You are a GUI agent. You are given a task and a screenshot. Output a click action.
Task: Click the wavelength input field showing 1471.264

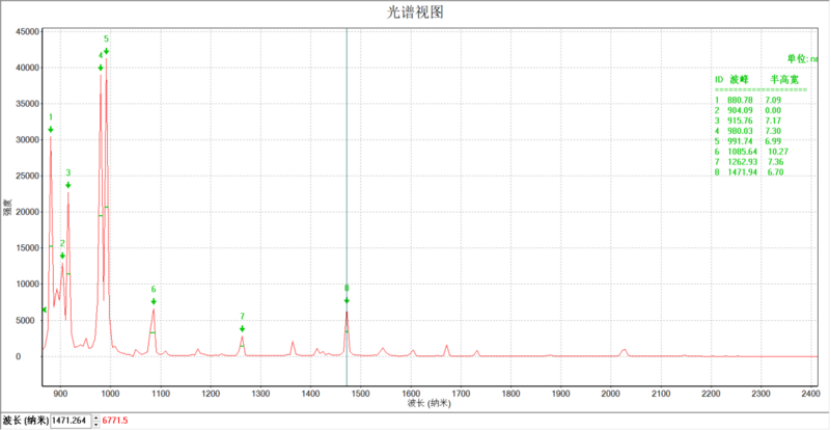click(x=70, y=420)
